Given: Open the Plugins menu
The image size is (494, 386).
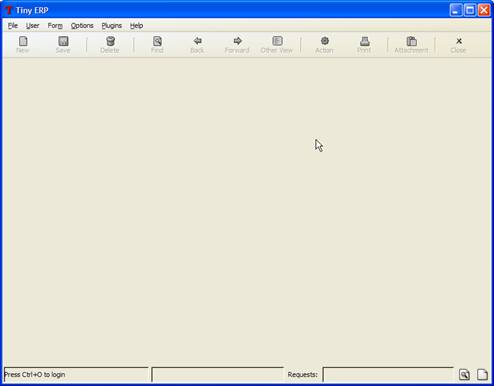Looking at the screenshot, I should pyautogui.click(x=112, y=26).
